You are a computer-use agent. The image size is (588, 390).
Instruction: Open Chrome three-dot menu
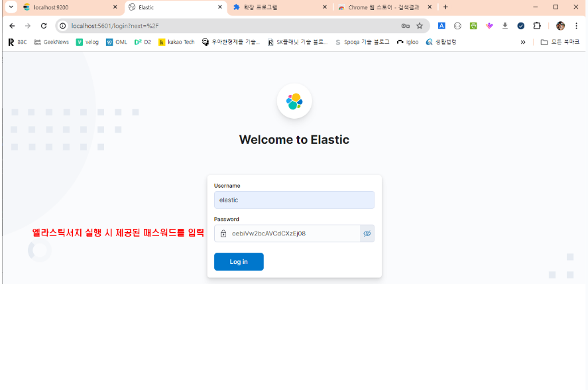576,26
